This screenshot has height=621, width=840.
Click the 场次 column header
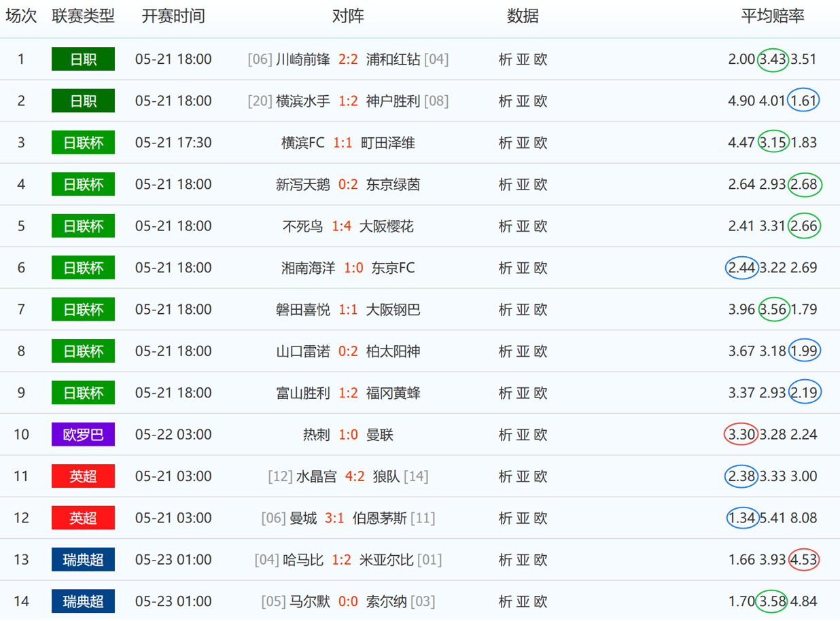[x=21, y=16]
